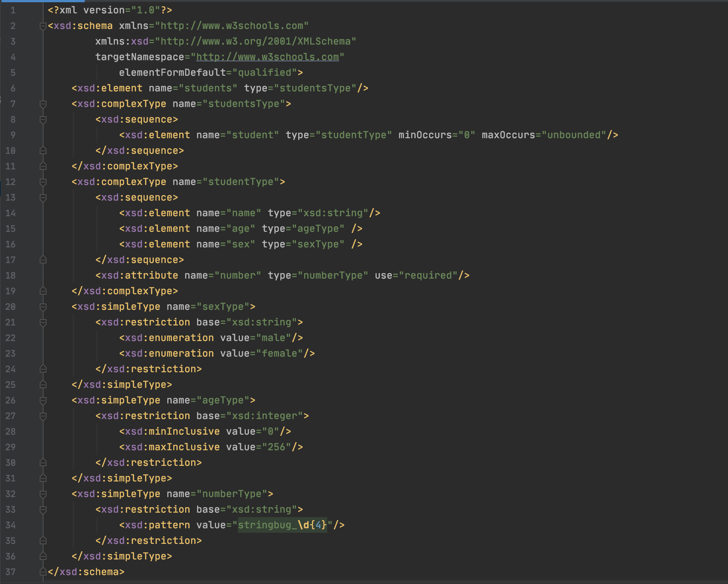728x584 pixels.
Task: Collapse the numberType simpleType fold on line 32
Action: tap(43, 494)
